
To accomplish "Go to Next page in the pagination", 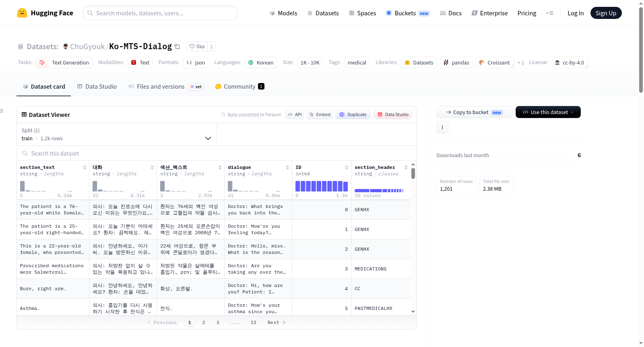I will pyautogui.click(x=277, y=322).
